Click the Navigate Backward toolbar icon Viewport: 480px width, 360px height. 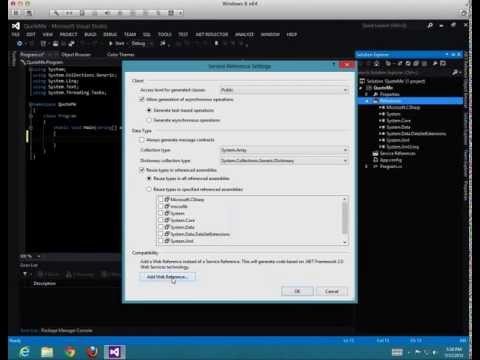pyautogui.click(x=19, y=43)
